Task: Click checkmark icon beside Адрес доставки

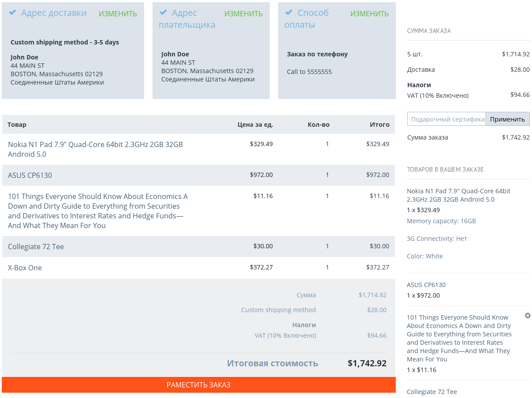Action: point(13,12)
